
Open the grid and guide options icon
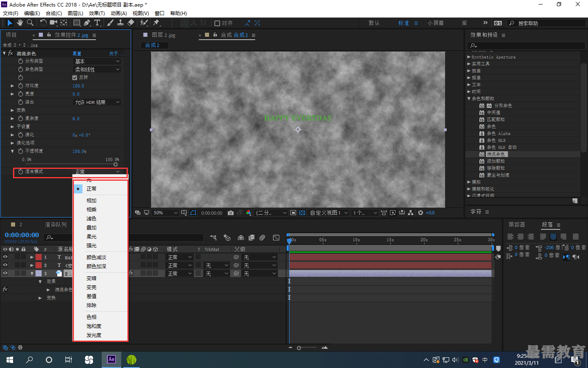point(184,213)
